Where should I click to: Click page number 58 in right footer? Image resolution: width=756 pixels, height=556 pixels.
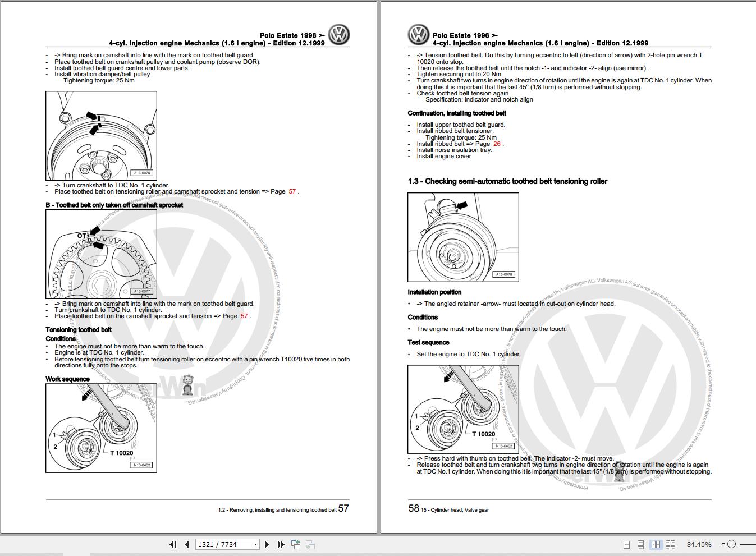tap(414, 508)
